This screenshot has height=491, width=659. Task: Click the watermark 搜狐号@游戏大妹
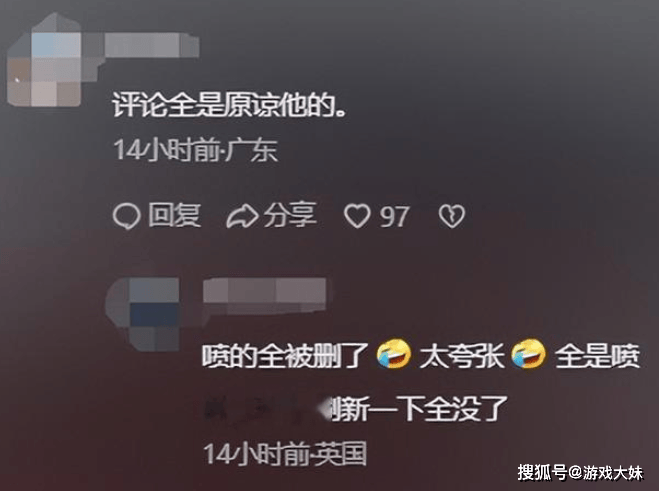coord(580,473)
